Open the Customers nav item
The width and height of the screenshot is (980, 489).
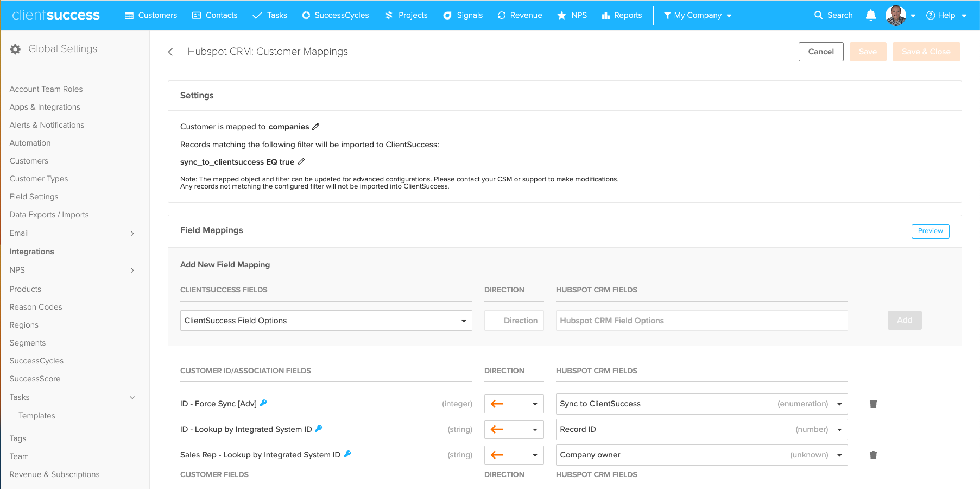[151, 15]
